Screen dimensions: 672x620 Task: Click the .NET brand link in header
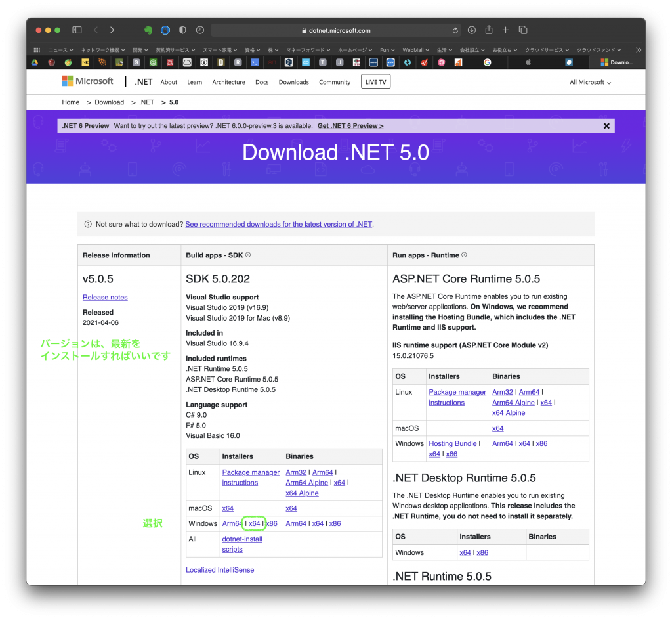(x=144, y=82)
